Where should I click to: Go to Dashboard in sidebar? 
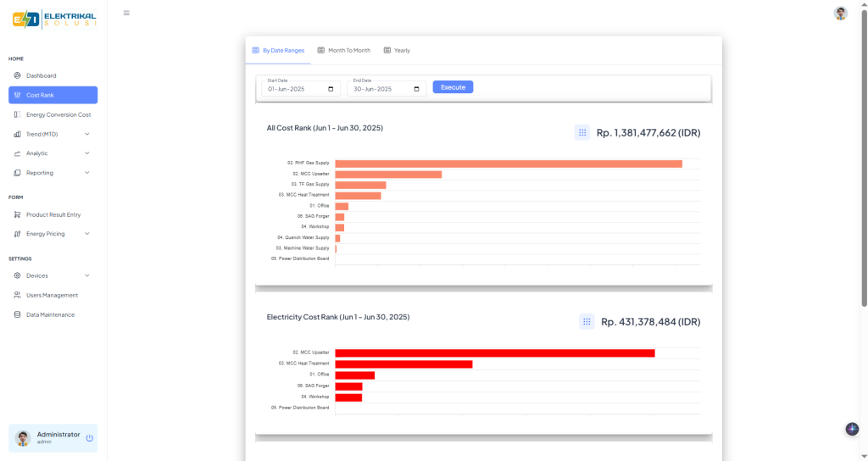pos(41,75)
